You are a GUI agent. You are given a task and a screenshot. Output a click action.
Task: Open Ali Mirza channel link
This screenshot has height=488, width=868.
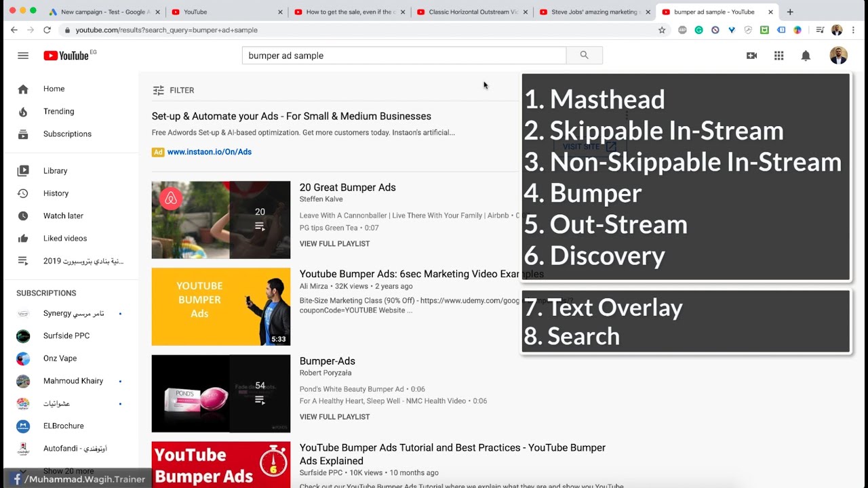tap(315, 286)
